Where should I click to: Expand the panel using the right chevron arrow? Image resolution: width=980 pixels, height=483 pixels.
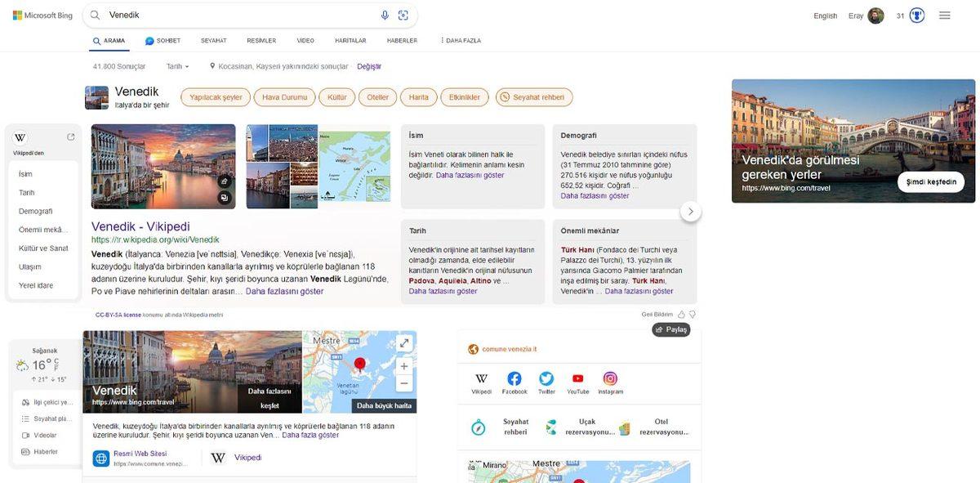point(690,211)
